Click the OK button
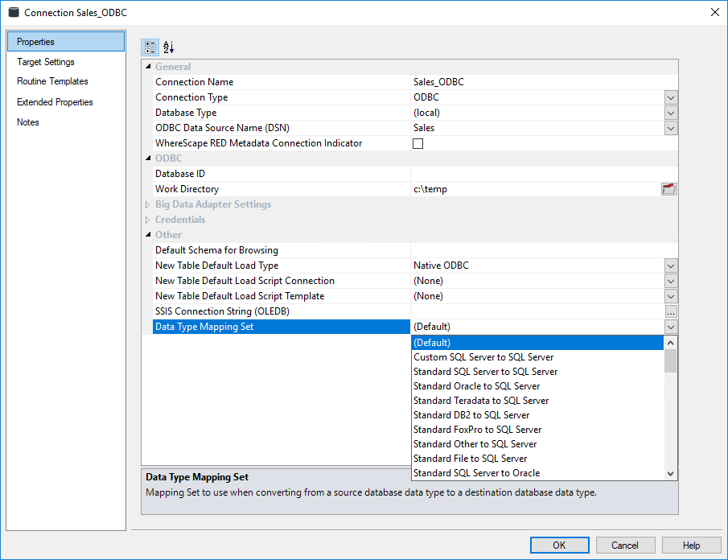This screenshot has height=560, width=728. point(559,546)
